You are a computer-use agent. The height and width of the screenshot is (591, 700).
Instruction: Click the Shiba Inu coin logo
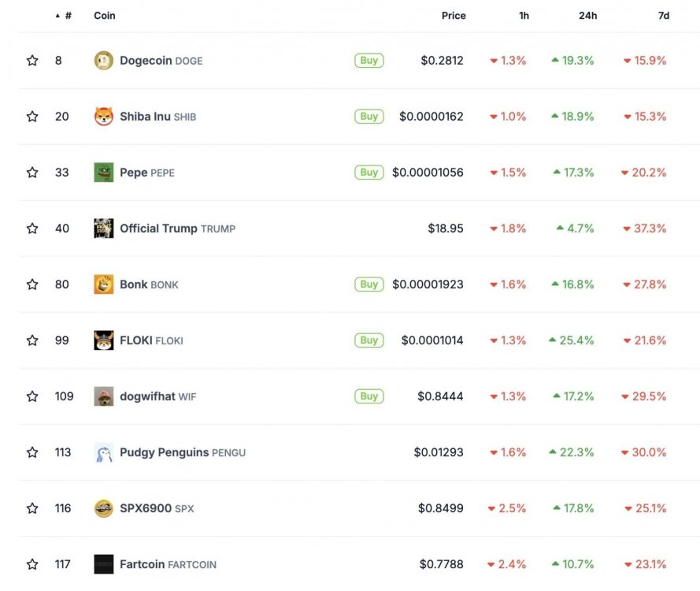(x=104, y=117)
